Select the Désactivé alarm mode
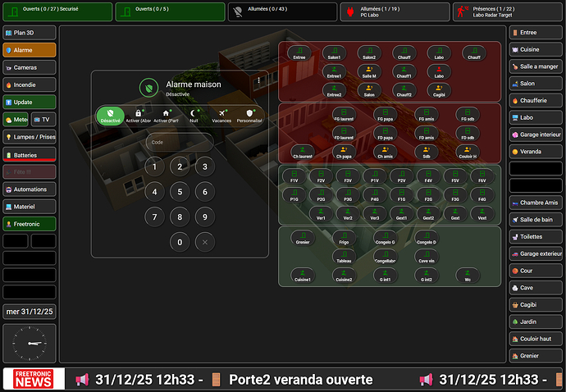 111,116
